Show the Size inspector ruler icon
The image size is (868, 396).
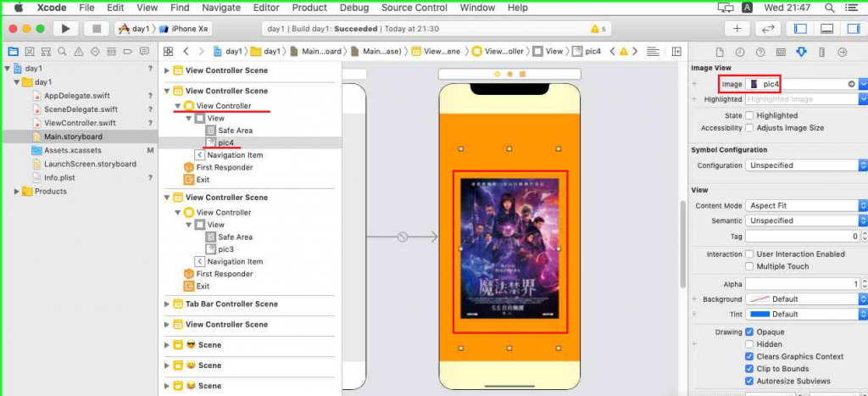coord(822,52)
